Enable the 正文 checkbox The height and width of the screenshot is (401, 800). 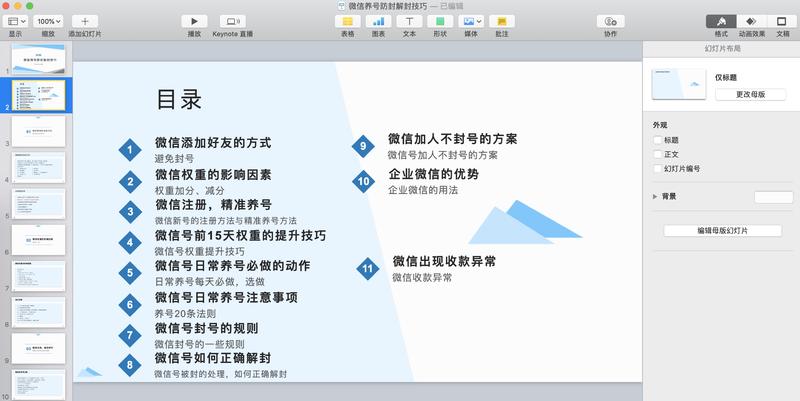(x=658, y=154)
